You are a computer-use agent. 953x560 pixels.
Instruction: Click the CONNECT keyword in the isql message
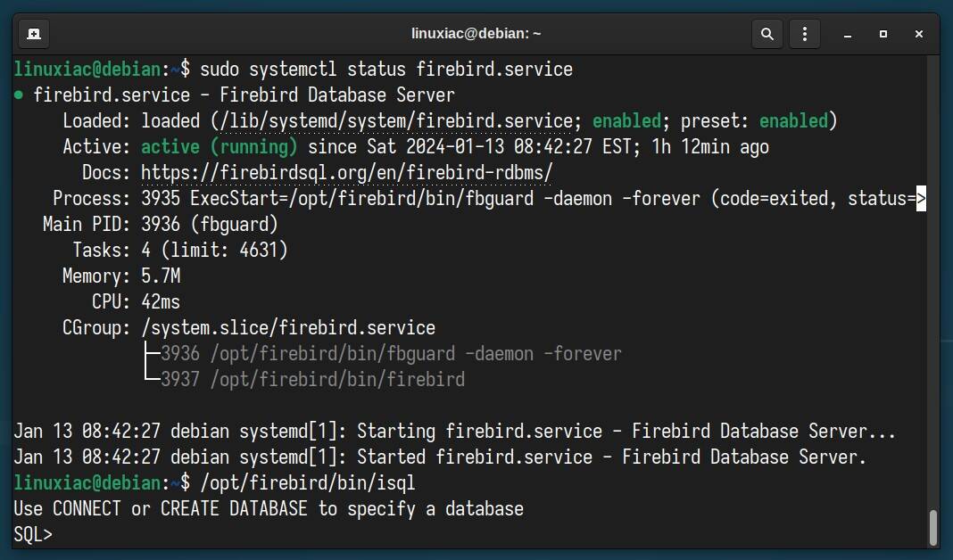point(87,508)
